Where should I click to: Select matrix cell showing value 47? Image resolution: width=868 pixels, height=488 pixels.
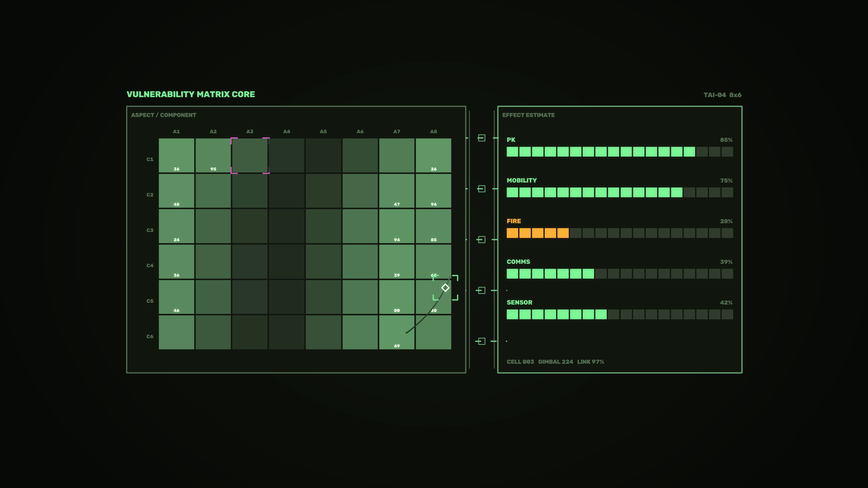tap(397, 191)
